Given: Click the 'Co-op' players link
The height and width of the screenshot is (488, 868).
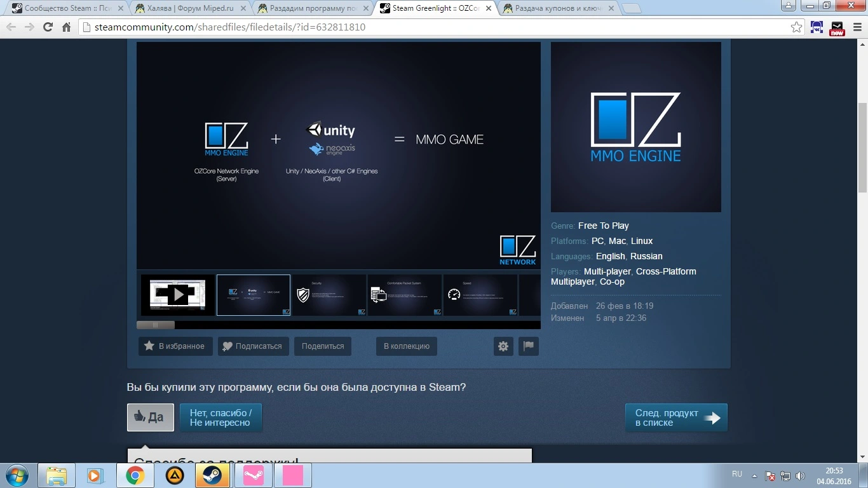Looking at the screenshot, I should pos(612,281).
